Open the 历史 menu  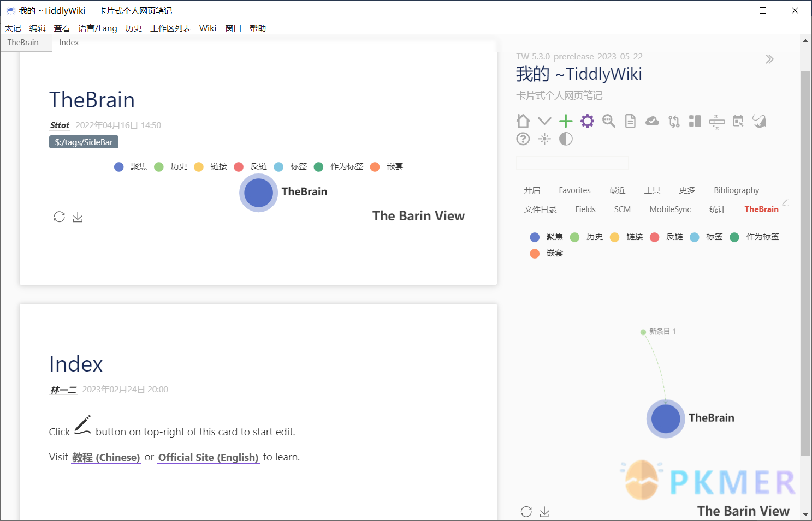pyautogui.click(x=134, y=28)
